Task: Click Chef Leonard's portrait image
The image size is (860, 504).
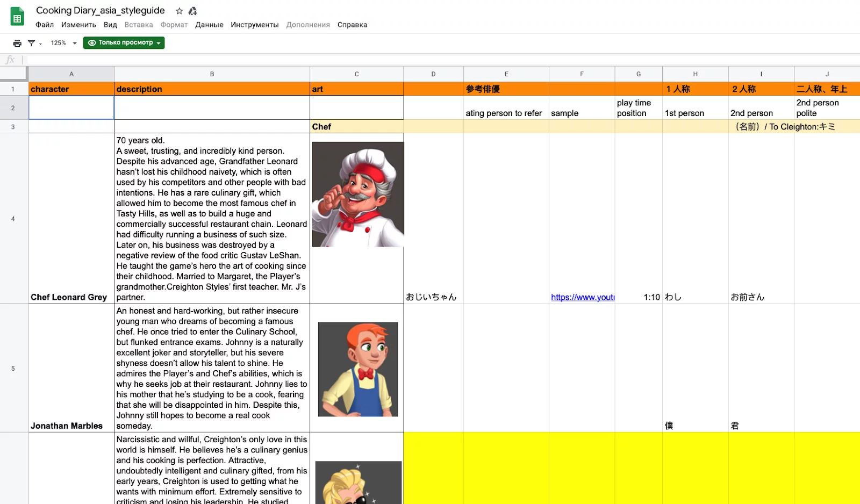Action: pyautogui.click(x=358, y=194)
